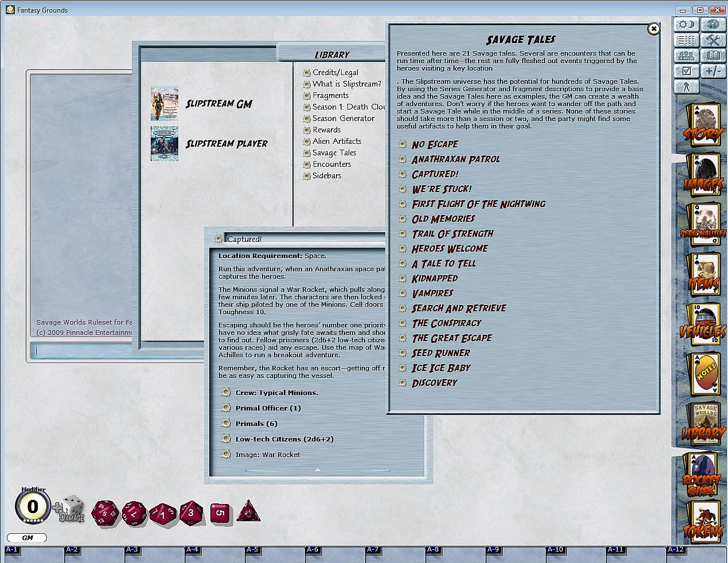This screenshot has width=728, height=563.
Task: Close the Savage Tales window
Action: click(653, 29)
